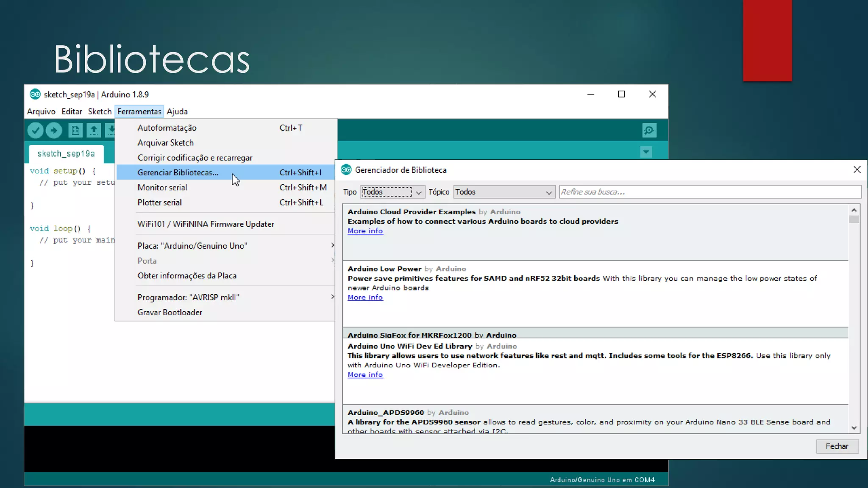Image resolution: width=868 pixels, height=488 pixels.
Task: Open the Tópico dropdown
Action: [x=504, y=192]
